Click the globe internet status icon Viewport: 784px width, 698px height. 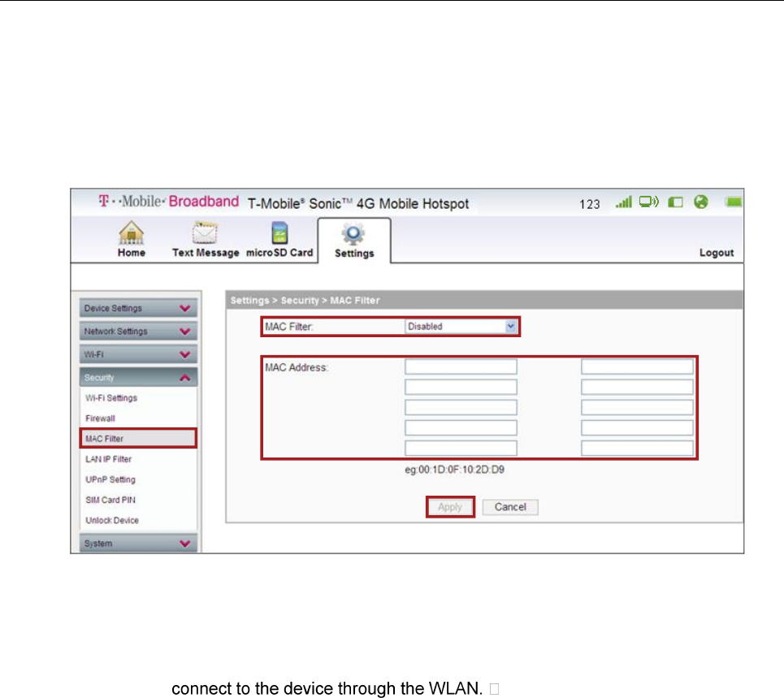[701, 202]
